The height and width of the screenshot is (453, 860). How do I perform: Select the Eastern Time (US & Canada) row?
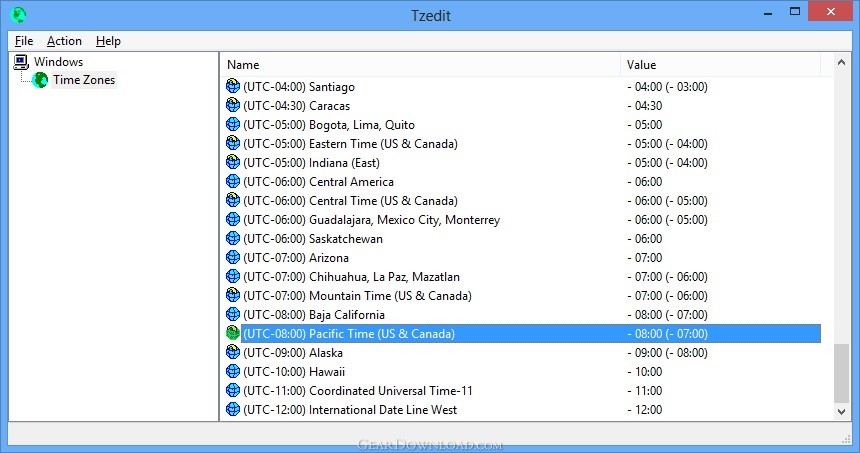click(523, 144)
